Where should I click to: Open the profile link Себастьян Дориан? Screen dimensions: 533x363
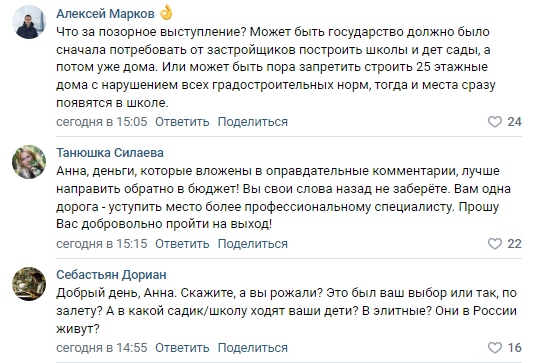pyautogui.click(x=111, y=275)
